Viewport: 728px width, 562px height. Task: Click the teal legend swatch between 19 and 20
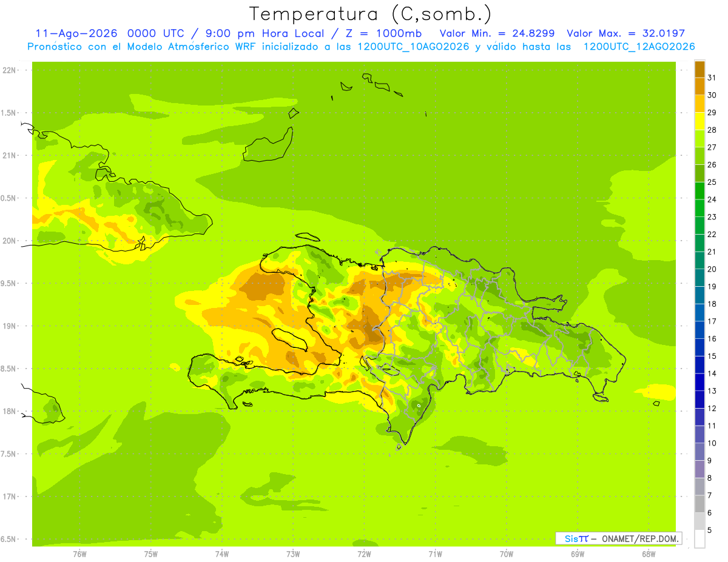(699, 278)
